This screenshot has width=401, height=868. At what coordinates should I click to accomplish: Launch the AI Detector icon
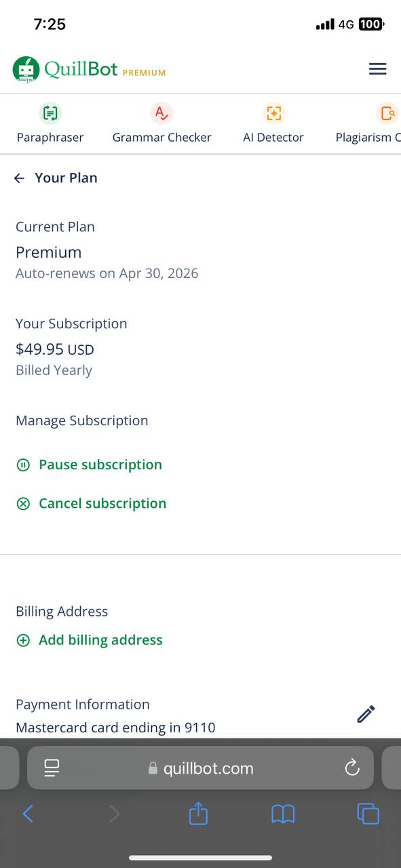273,113
